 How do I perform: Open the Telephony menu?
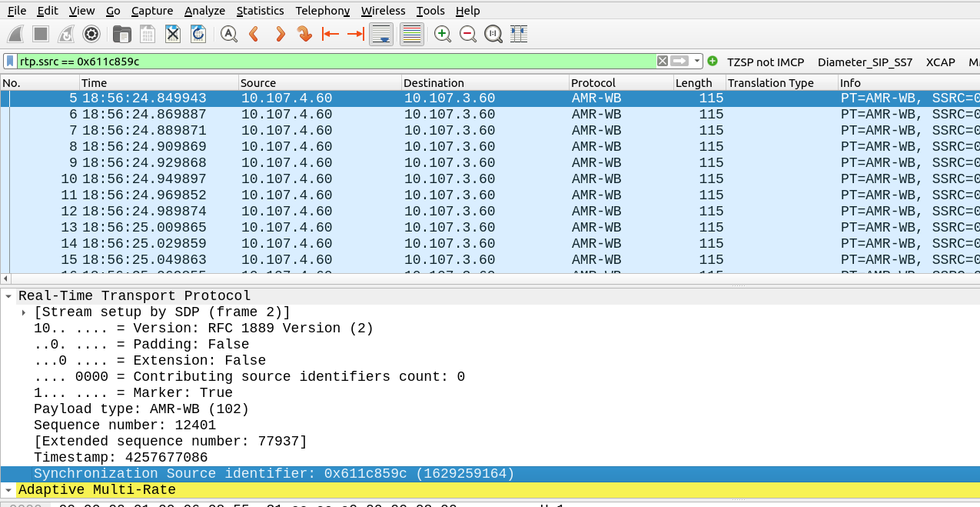322,11
